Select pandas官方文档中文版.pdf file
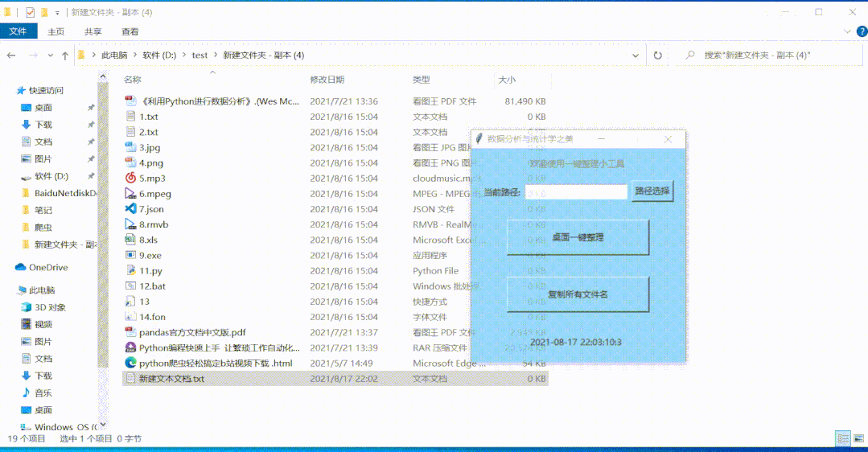Viewport: 868px width, 452px height. tap(192, 332)
